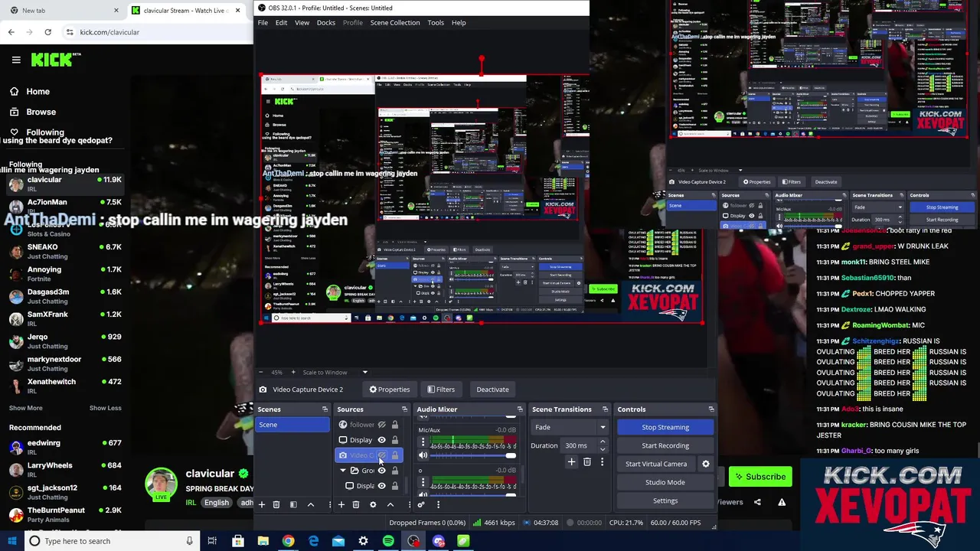The height and width of the screenshot is (551, 980).
Task: Pop out the Audio Mixer dock icon
Action: point(520,409)
